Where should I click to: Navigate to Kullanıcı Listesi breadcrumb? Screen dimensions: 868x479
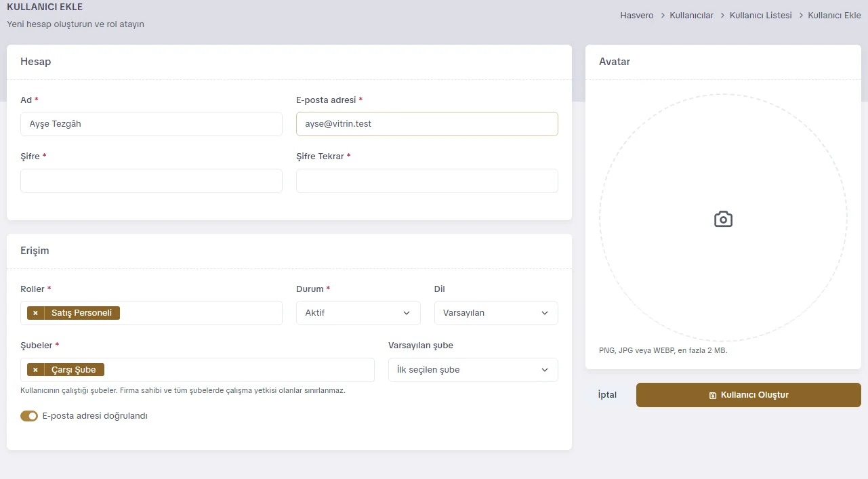760,15
